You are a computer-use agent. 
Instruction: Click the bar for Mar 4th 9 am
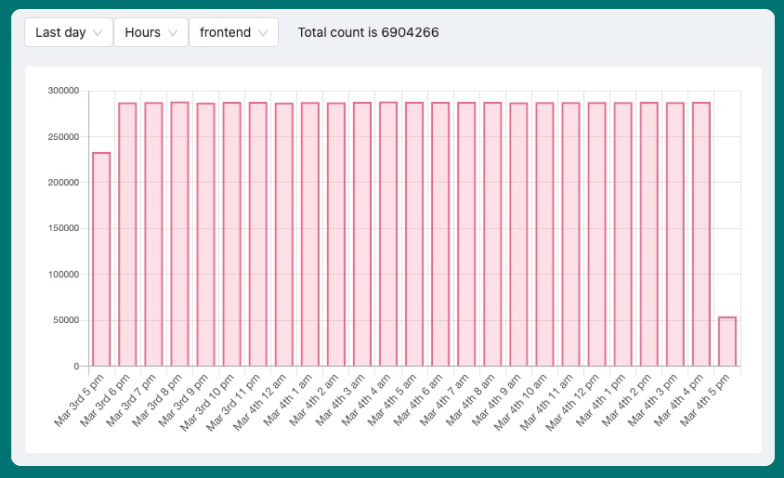518,234
